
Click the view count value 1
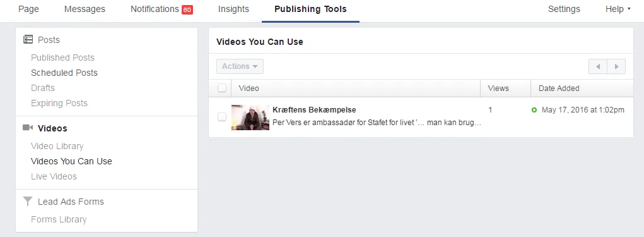[x=490, y=110]
